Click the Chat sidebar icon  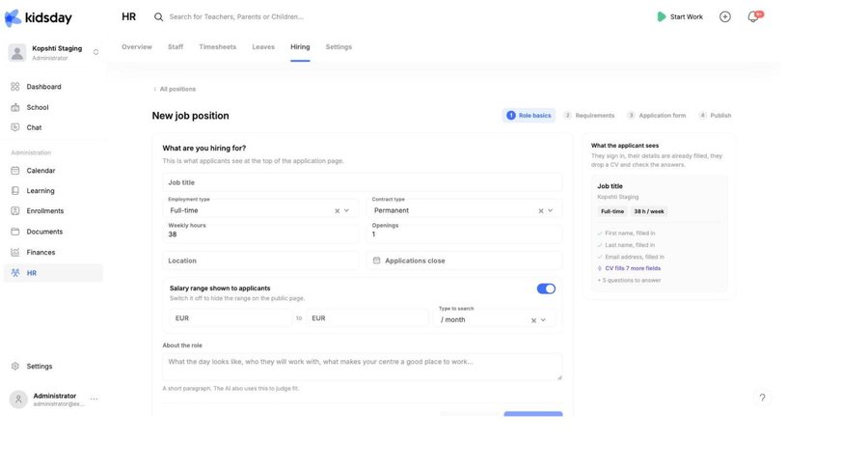(14, 127)
